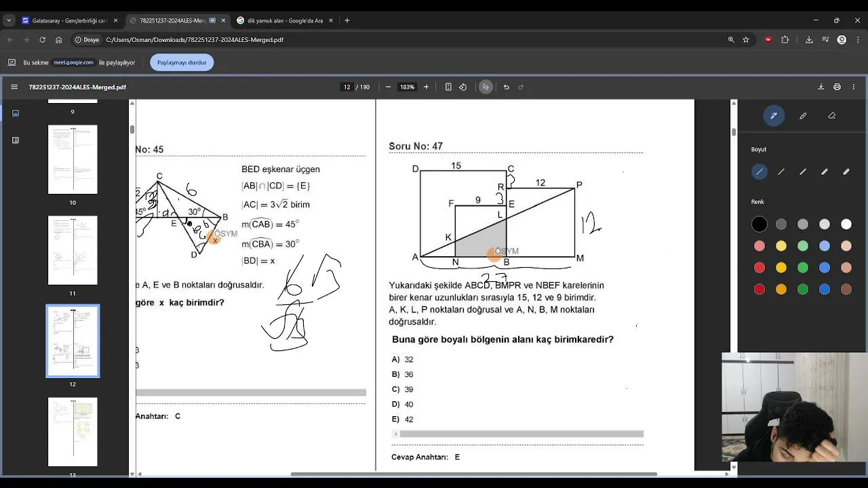This screenshot has height=488, width=868.
Task: Zoom in on the PDF
Action: tap(426, 87)
